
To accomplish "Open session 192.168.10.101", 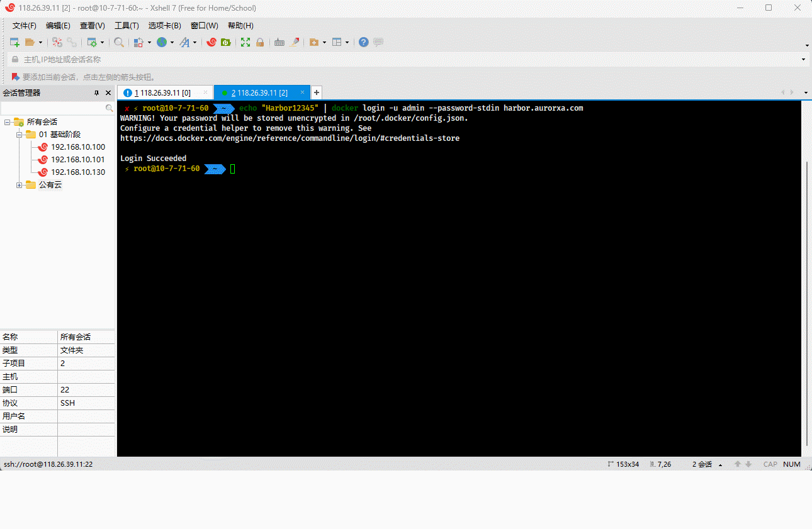I will coord(77,160).
